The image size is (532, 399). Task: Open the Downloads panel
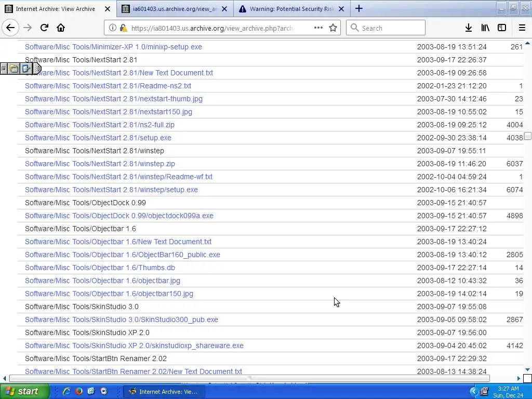click(x=468, y=28)
